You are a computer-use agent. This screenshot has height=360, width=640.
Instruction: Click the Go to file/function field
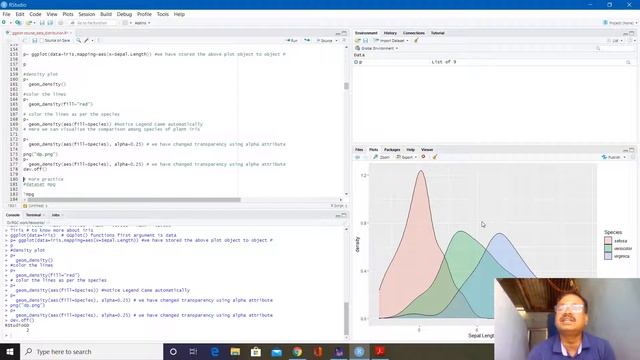pyautogui.click(x=92, y=23)
